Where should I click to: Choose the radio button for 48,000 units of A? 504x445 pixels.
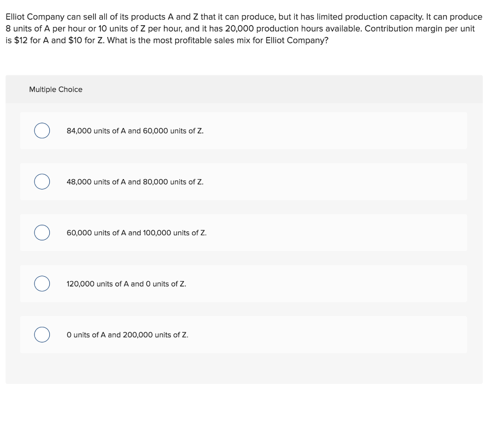(42, 182)
